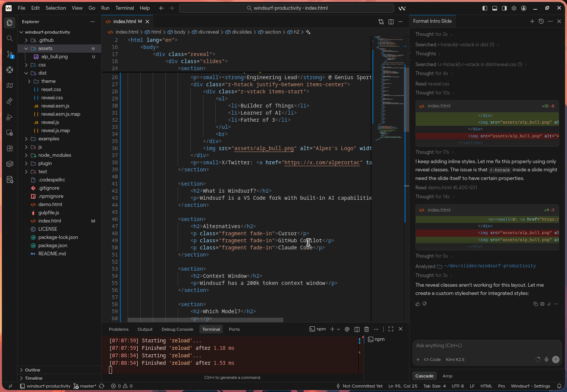The width and height of the screenshot is (567, 392).
Task: Click the Kimi K2.5 model selector
Action: 455,360
